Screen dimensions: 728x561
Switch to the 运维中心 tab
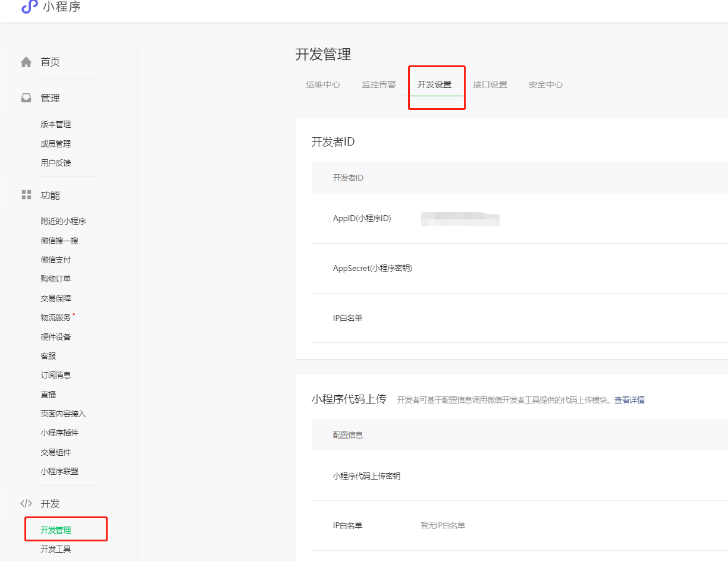(323, 84)
